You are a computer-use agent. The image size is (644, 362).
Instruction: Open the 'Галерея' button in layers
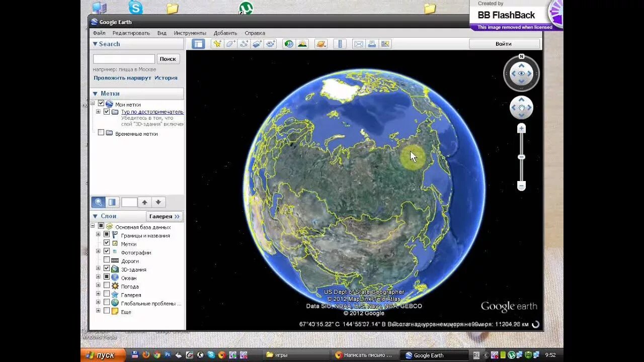[x=165, y=216]
